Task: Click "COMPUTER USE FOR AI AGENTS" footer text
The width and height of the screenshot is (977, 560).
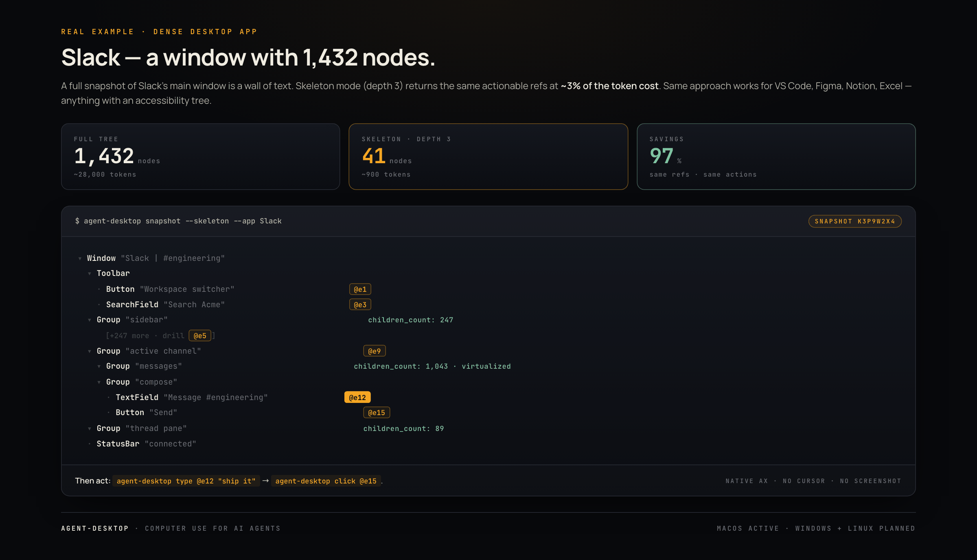Action: click(213, 528)
